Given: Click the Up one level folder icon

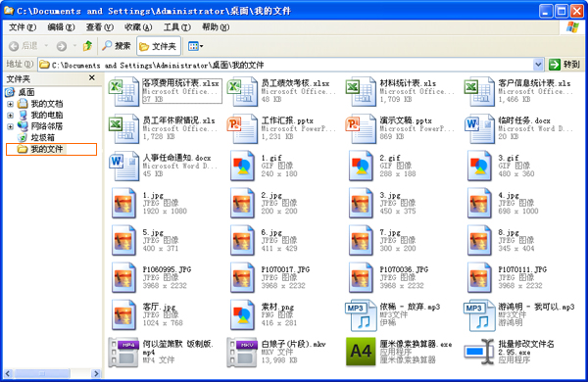Looking at the screenshot, I should point(88,46).
